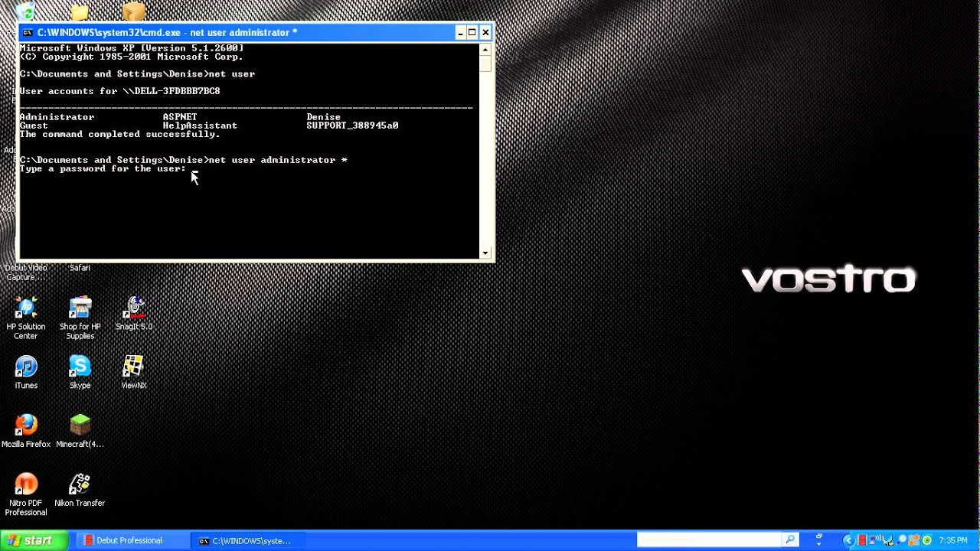This screenshot has width=980, height=551.
Task: Click the cmd window vertical scrollbar thumb
Action: (x=485, y=64)
